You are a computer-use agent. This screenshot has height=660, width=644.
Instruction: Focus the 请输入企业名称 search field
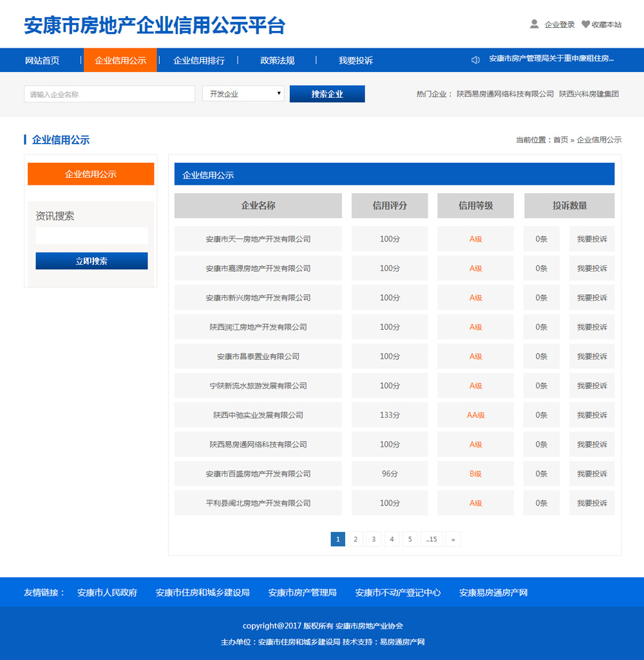click(109, 94)
